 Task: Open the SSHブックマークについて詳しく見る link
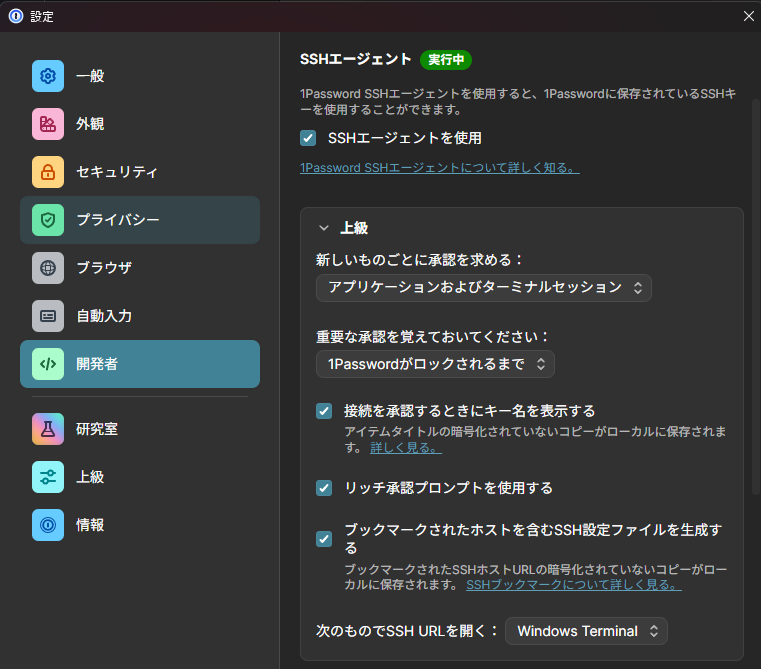574,584
